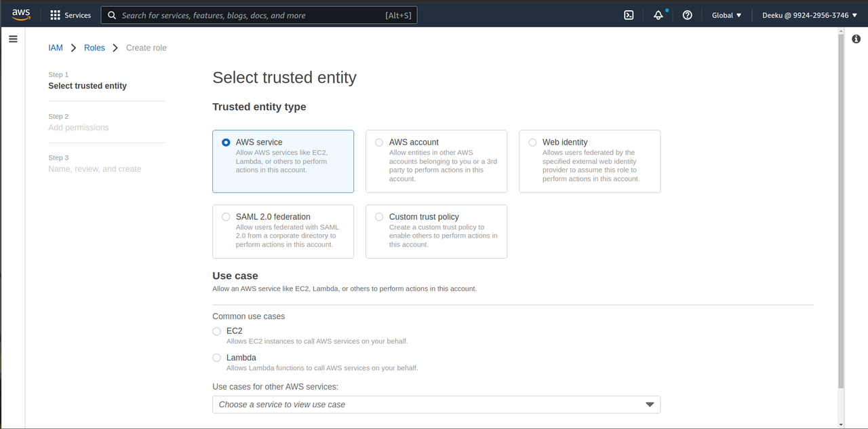Select the AWS service radio button
868x429 pixels.
[x=226, y=143]
